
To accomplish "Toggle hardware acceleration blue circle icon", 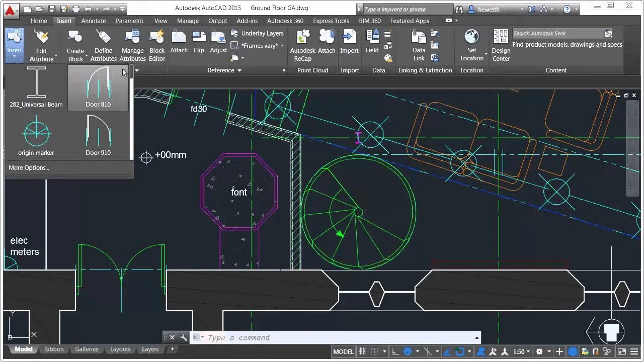I will [x=573, y=351].
